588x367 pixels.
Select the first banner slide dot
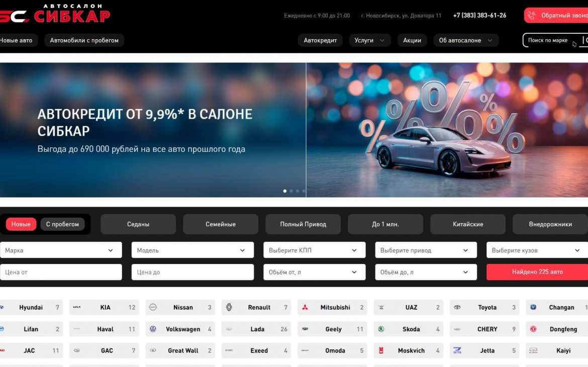pos(285,191)
